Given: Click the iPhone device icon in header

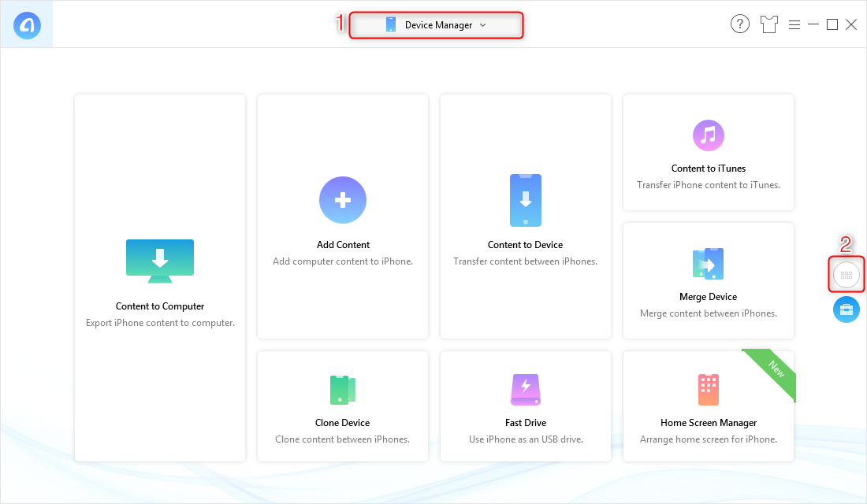Looking at the screenshot, I should [391, 25].
